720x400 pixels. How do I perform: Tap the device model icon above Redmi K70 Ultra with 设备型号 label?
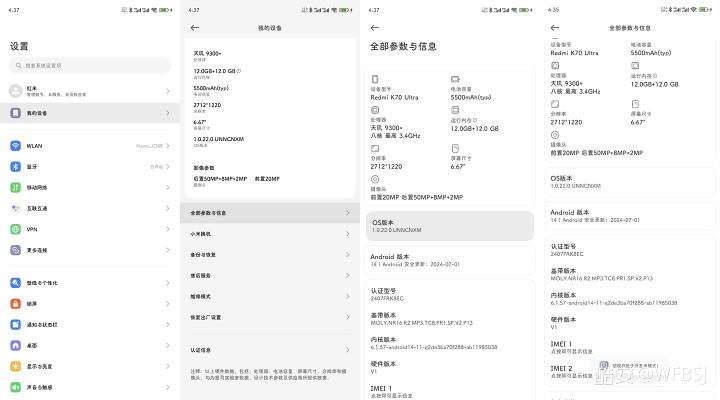click(x=375, y=79)
